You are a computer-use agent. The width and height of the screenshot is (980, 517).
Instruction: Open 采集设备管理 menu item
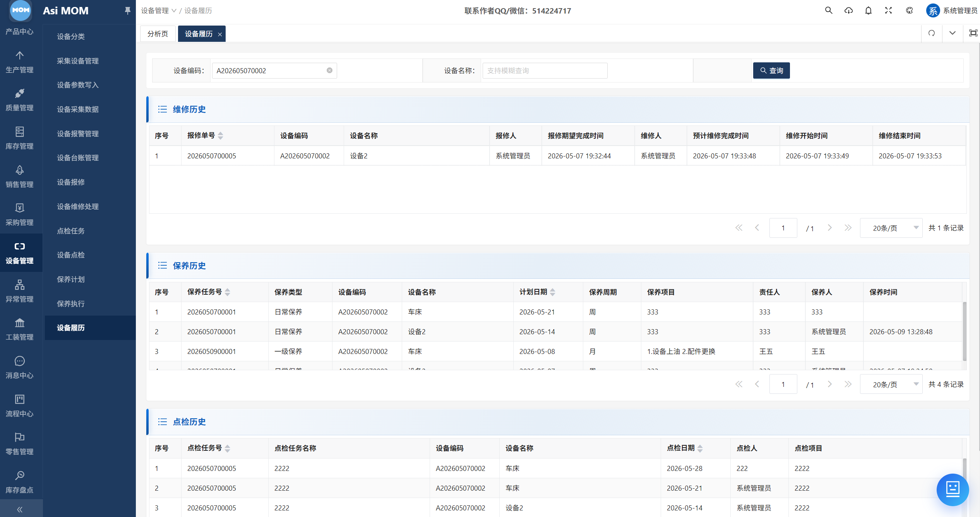click(x=78, y=61)
